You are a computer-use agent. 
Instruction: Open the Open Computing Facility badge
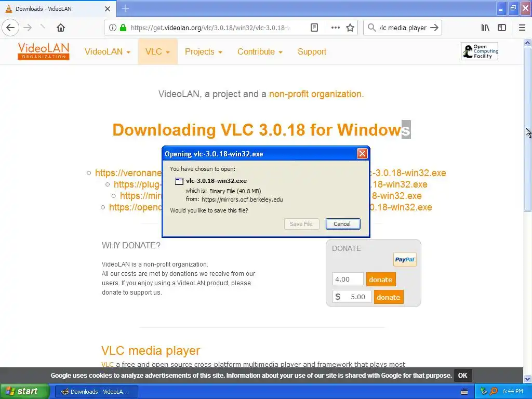[x=480, y=51]
